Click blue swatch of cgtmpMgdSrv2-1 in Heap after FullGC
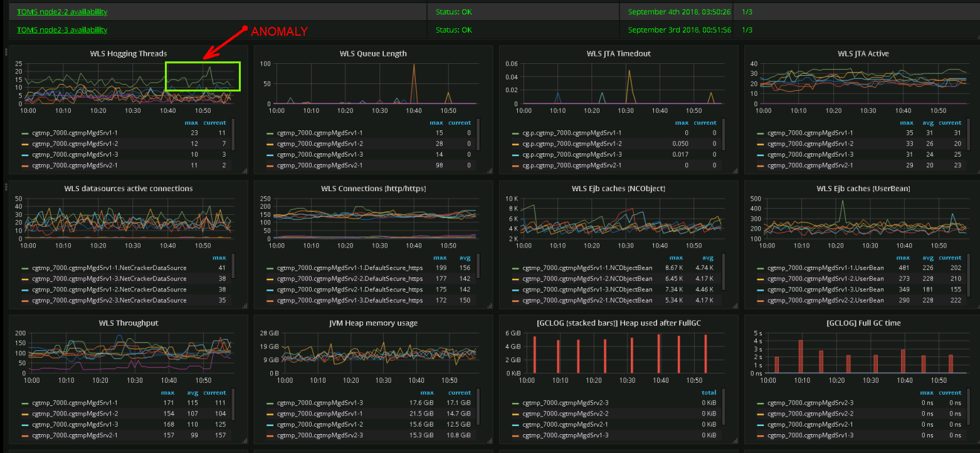 point(515,424)
